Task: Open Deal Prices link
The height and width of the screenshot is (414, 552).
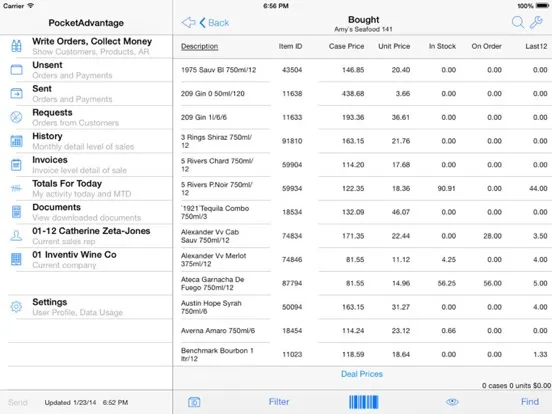Action: 362,374
